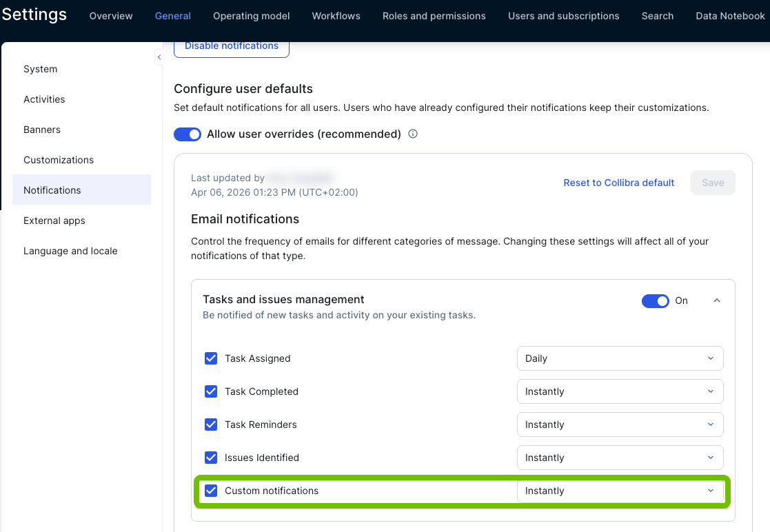Collapse the Tasks and issues management section
The width and height of the screenshot is (770, 532).
pos(716,300)
